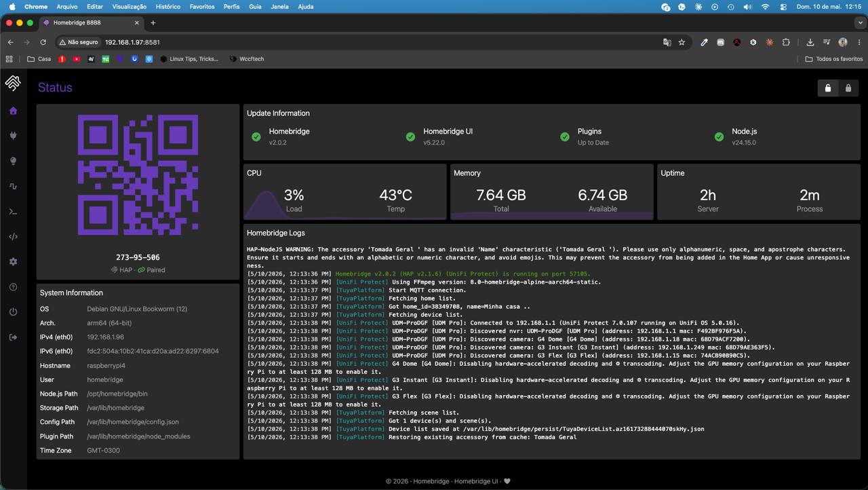Open the Terminal prompt icon in sidebar
868x490 pixels.
point(13,212)
